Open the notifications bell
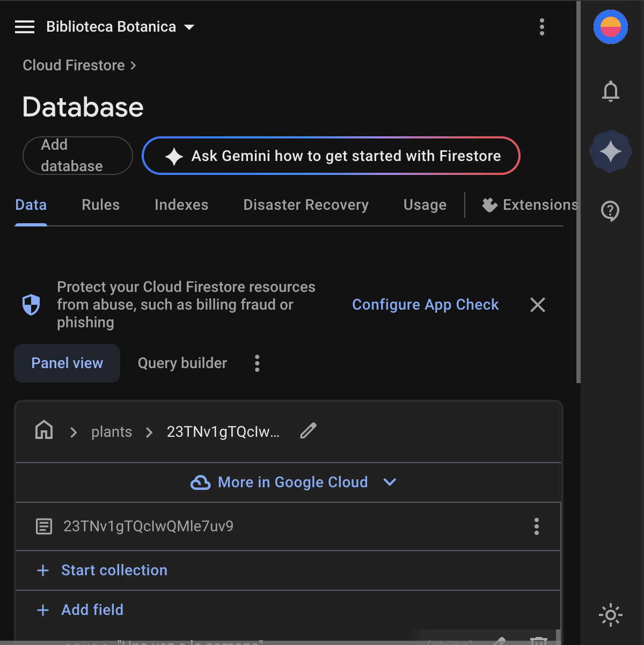This screenshot has width=644, height=645. [x=610, y=91]
